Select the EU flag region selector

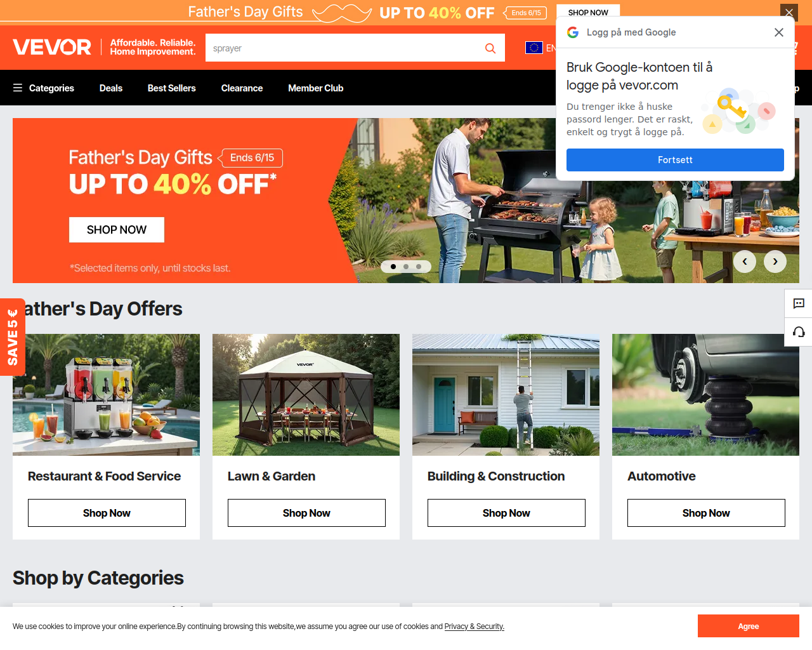tap(534, 48)
